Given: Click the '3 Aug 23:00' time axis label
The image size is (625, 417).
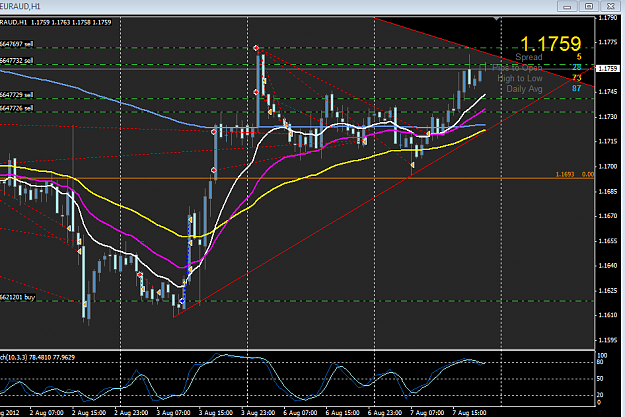Looking at the screenshot, I should 258,413.
